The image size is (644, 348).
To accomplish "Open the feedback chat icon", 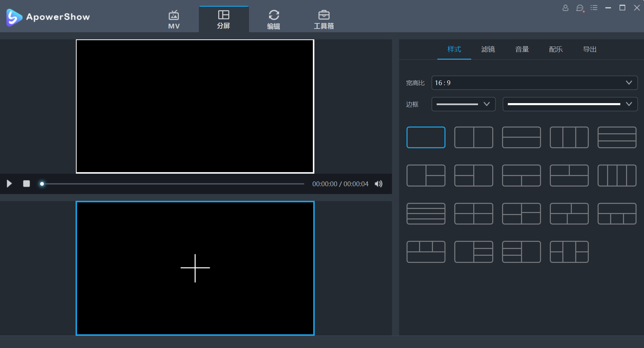I will tap(580, 8).
